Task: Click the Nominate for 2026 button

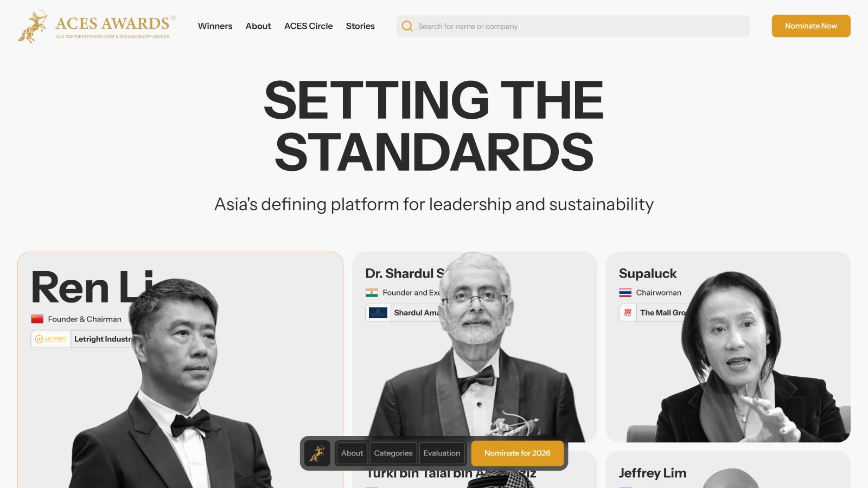Action: coord(518,453)
